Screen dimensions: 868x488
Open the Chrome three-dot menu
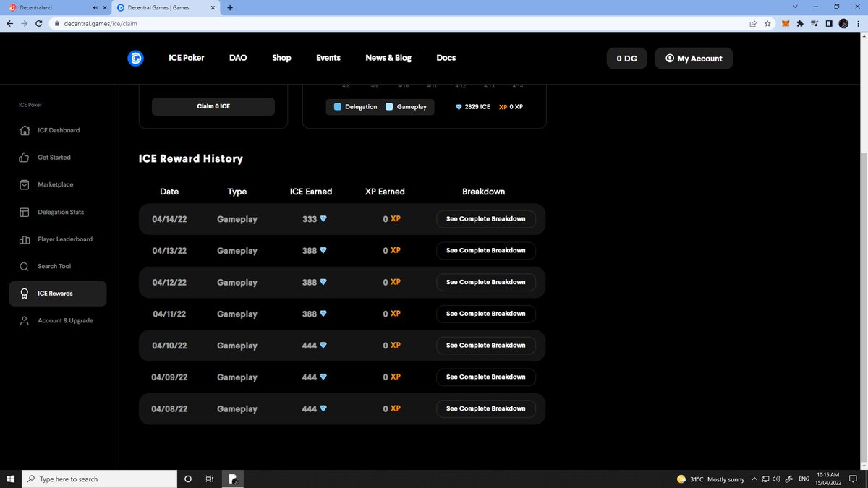click(x=858, y=23)
